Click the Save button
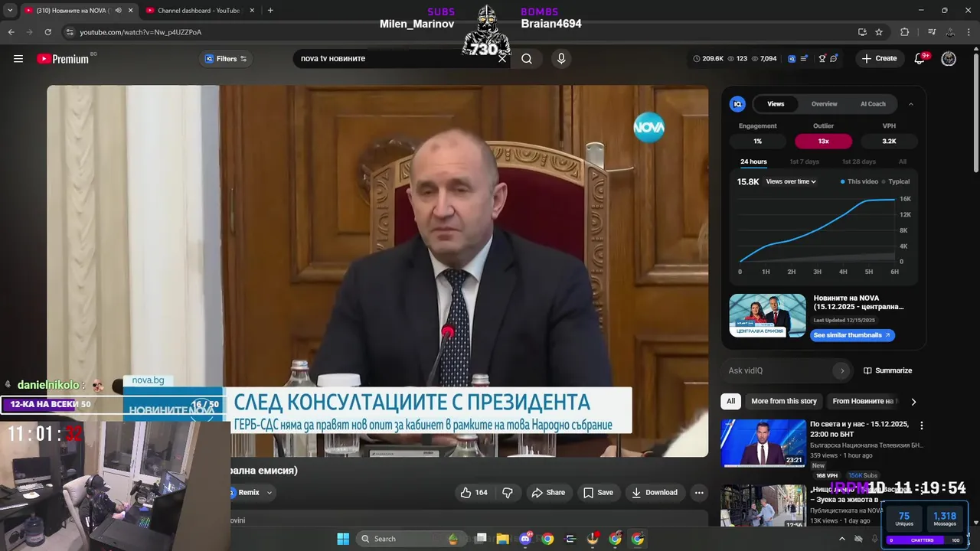The image size is (980, 551). click(598, 493)
